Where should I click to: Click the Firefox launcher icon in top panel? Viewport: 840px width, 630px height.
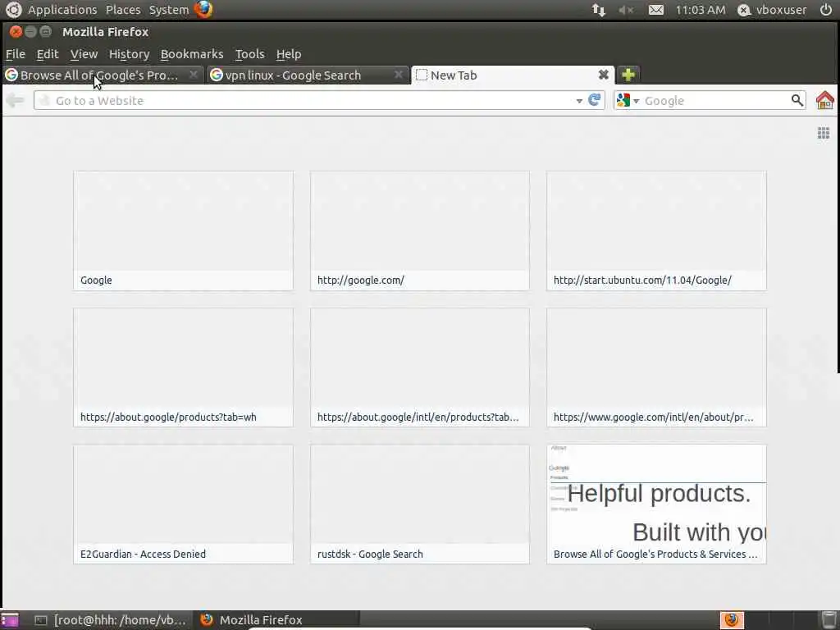203,9
